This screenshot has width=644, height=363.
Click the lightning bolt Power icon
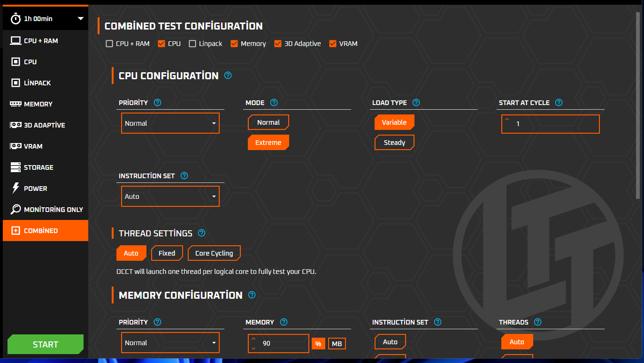click(x=15, y=189)
